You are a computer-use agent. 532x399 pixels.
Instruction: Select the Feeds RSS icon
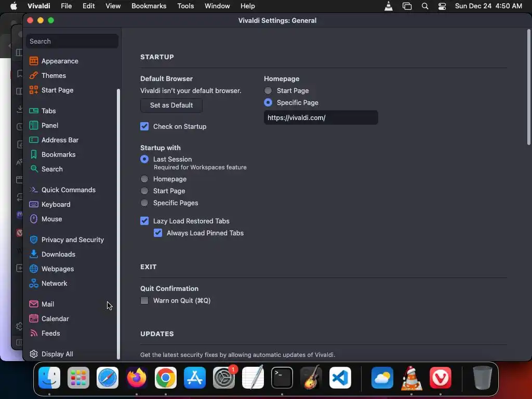click(x=34, y=333)
